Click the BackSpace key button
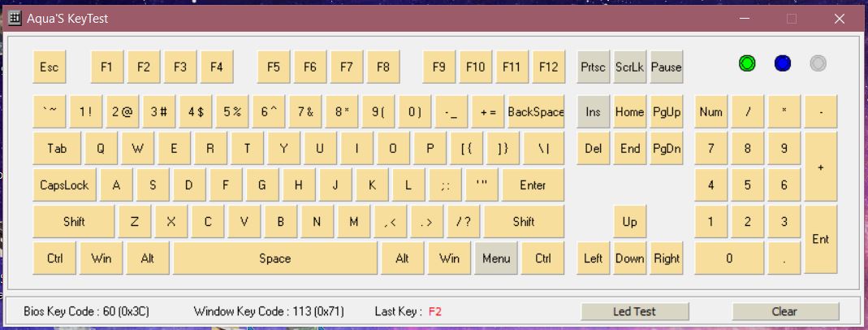868x330 pixels. pos(536,111)
